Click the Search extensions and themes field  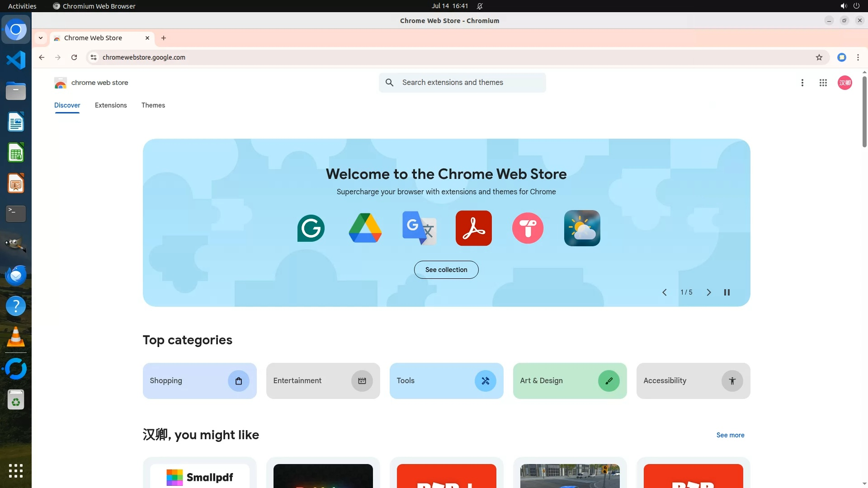[470, 83]
